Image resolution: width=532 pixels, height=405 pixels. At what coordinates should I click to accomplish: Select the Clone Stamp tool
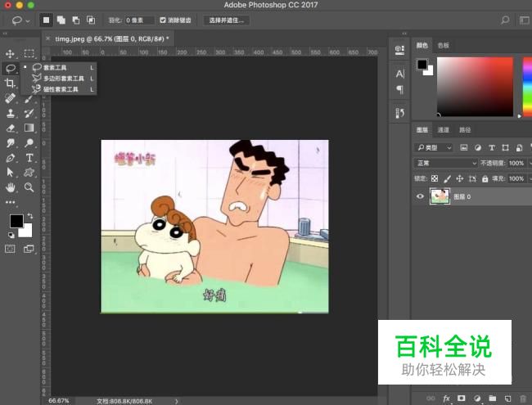click(x=10, y=113)
